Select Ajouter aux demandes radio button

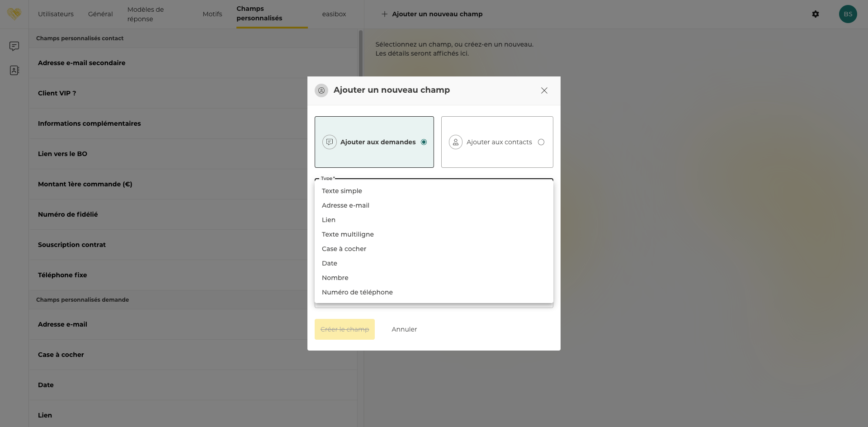pyautogui.click(x=424, y=142)
